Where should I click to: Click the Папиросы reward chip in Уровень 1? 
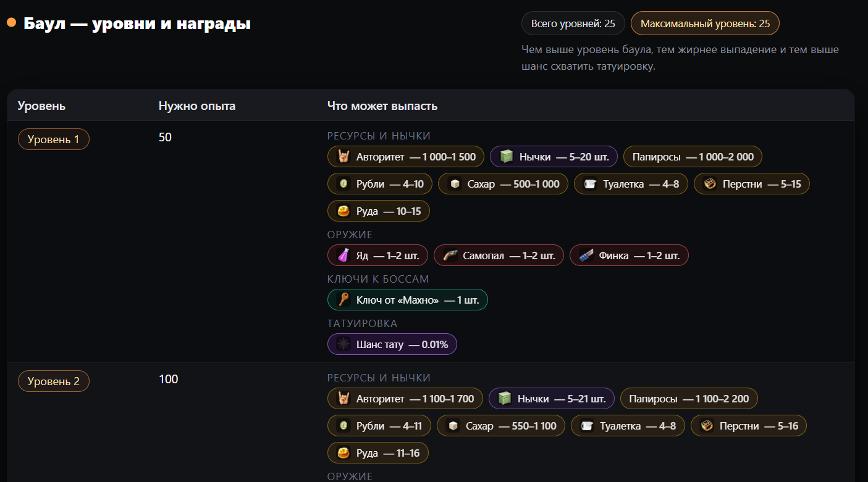[693, 157]
